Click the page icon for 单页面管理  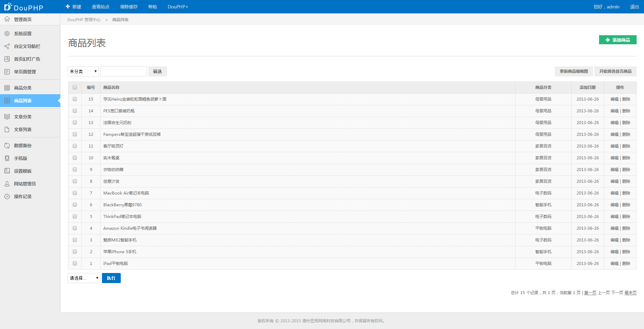(7, 72)
